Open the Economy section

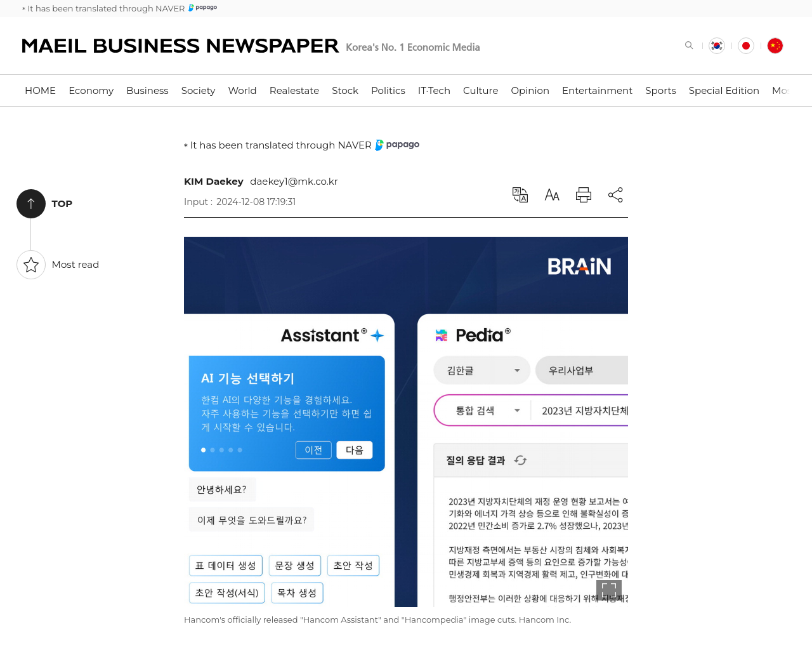point(91,91)
